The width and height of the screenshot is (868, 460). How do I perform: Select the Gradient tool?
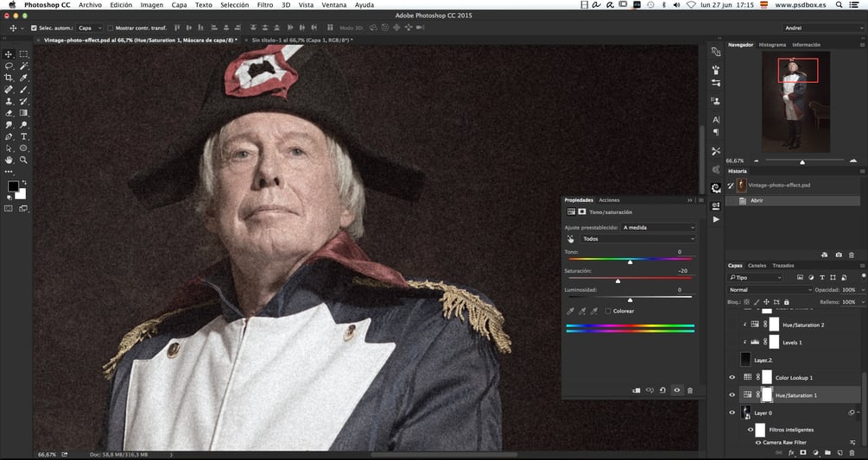pos(24,113)
